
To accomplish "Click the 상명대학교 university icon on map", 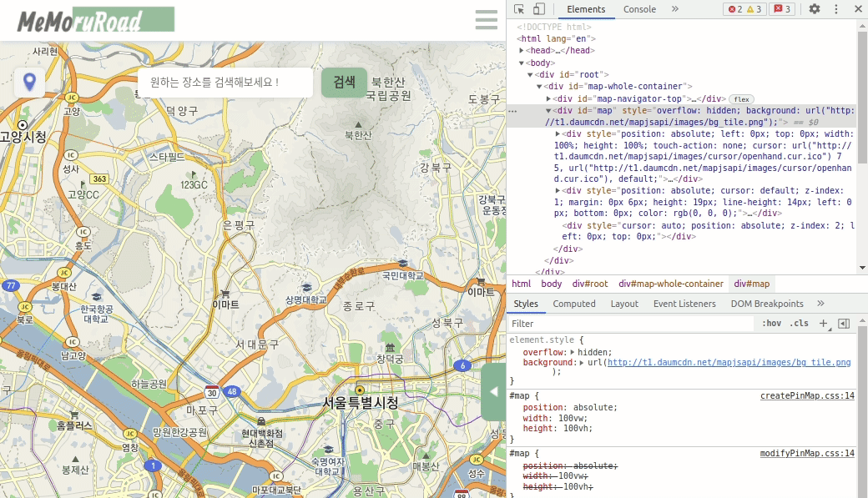I will pos(306,287).
